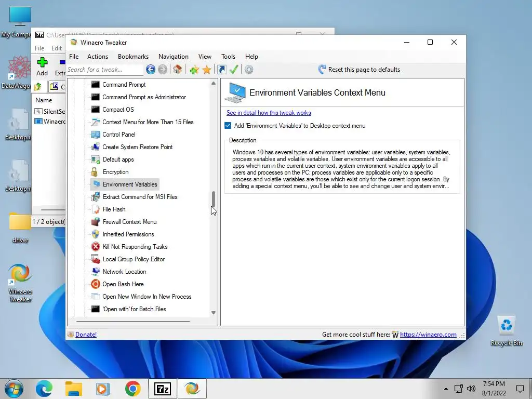Select Compact OS in the tree
Image resolution: width=532 pixels, height=399 pixels.
tap(118, 110)
